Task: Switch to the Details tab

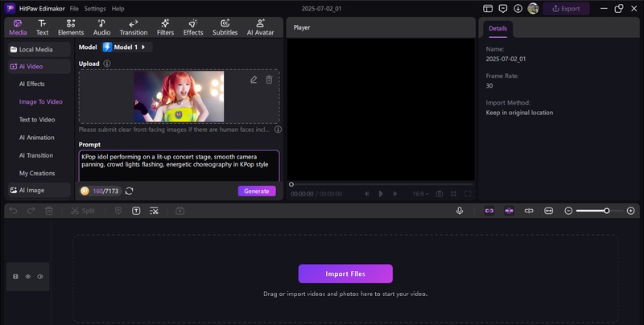Action: tap(497, 28)
